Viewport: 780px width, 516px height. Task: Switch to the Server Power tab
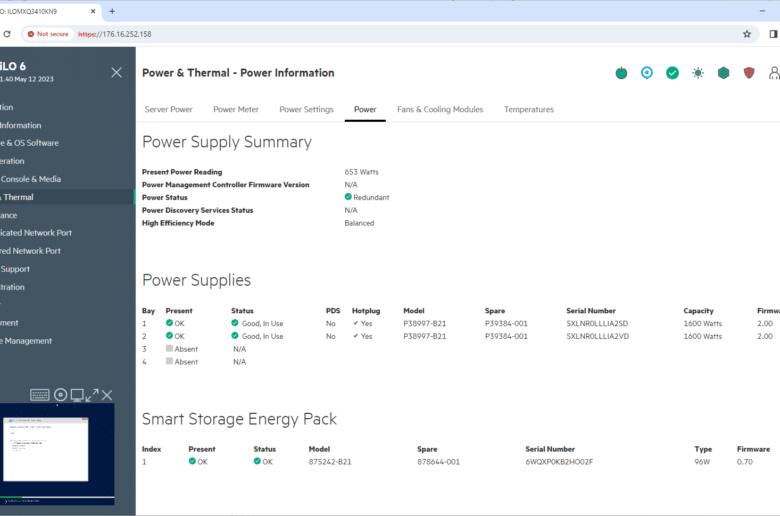tap(169, 109)
